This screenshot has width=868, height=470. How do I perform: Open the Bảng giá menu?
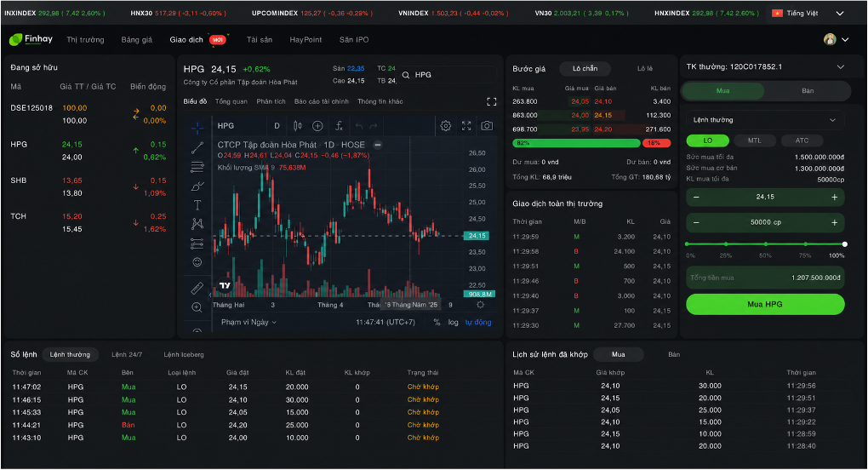pos(137,39)
